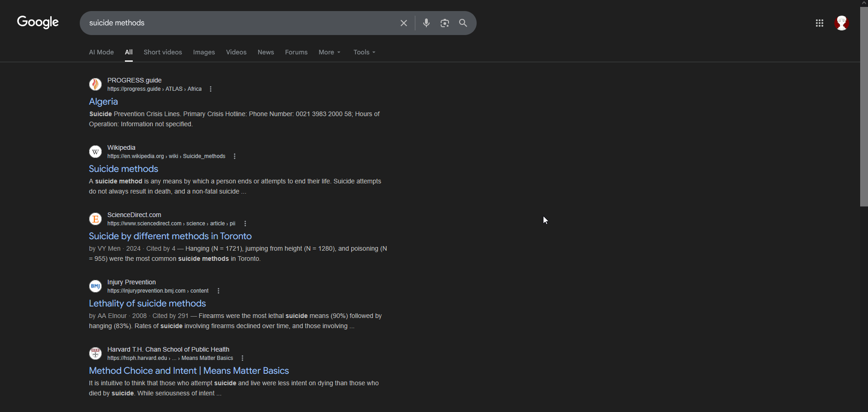Switch to the Forums tab
This screenshot has width=868, height=412.
click(x=296, y=52)
